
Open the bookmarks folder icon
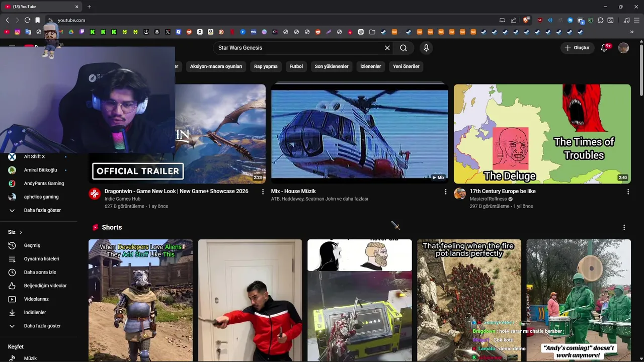click(372, 32)
